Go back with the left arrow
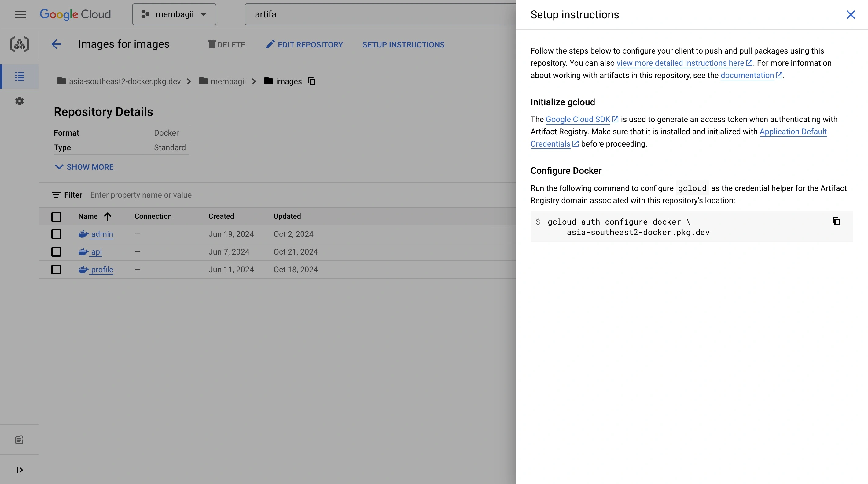The width and height of the screenshot is (868, 484). (x=56, y=44)
